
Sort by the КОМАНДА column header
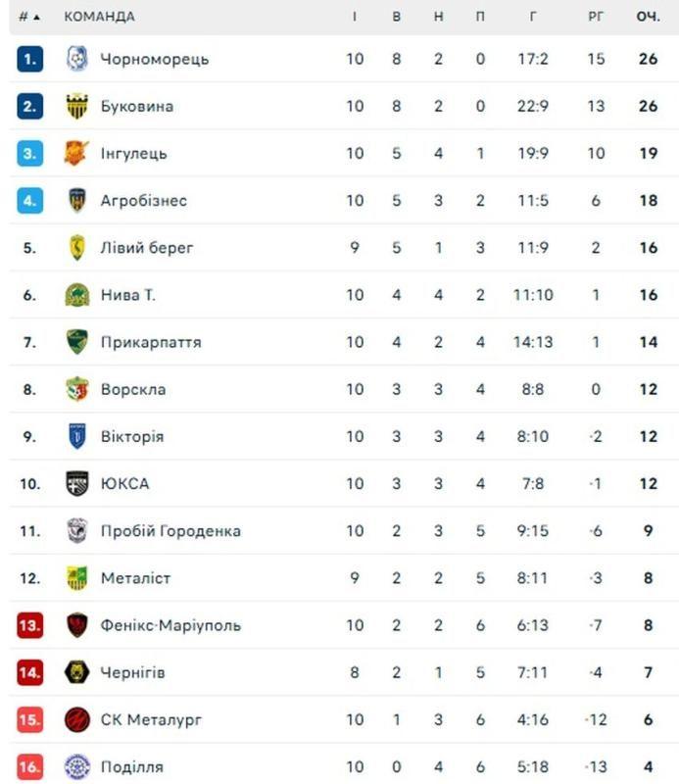point(99,17)
